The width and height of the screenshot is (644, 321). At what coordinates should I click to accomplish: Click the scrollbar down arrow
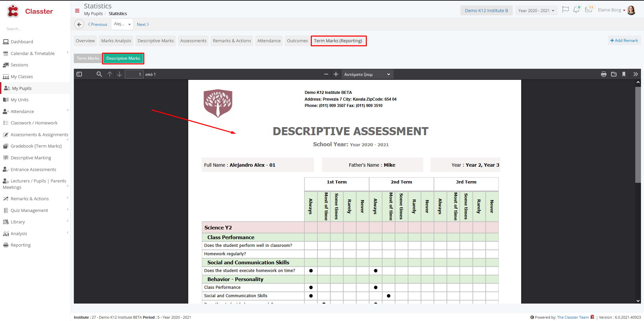[x=638, y=301]
